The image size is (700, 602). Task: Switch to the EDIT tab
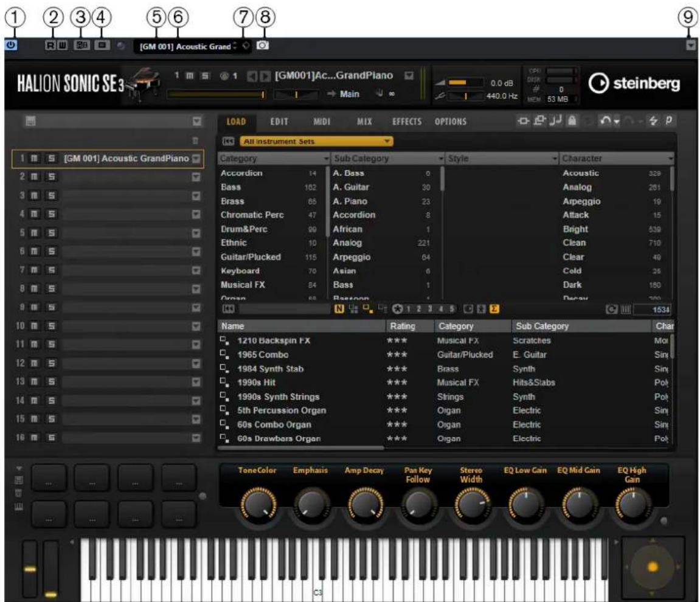[x=279, y=122]
